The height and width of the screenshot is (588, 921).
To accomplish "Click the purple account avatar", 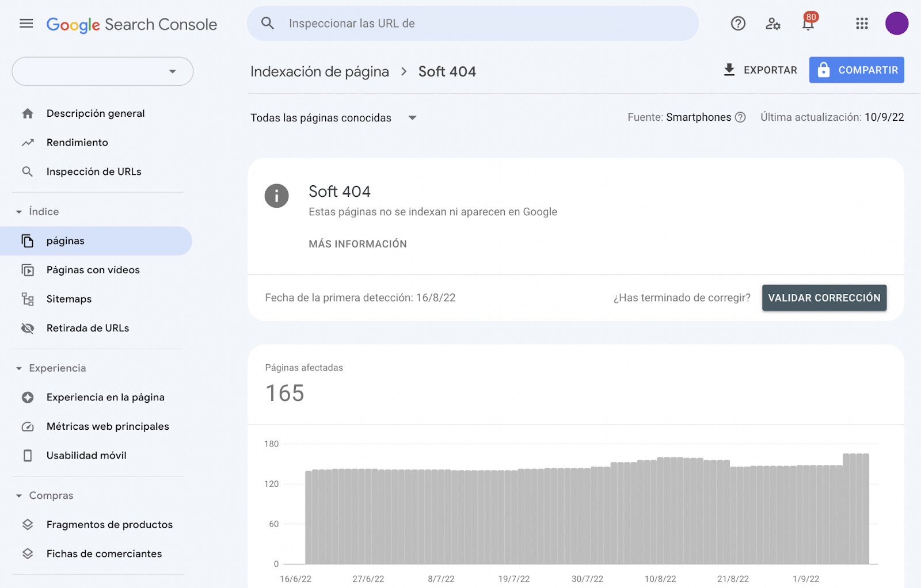I will (896, 24).
